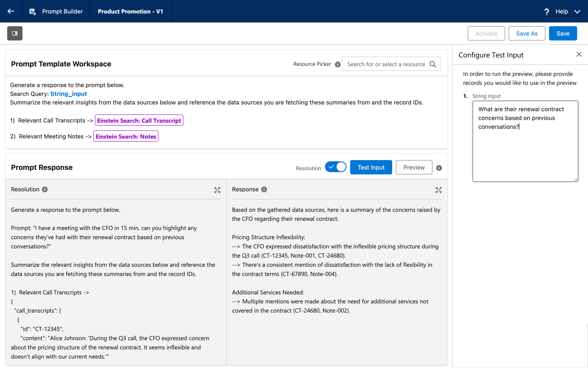This screenshot has width=588, height=368.
Task: Click the info icon beside Response heading
Action: point(264,189)
